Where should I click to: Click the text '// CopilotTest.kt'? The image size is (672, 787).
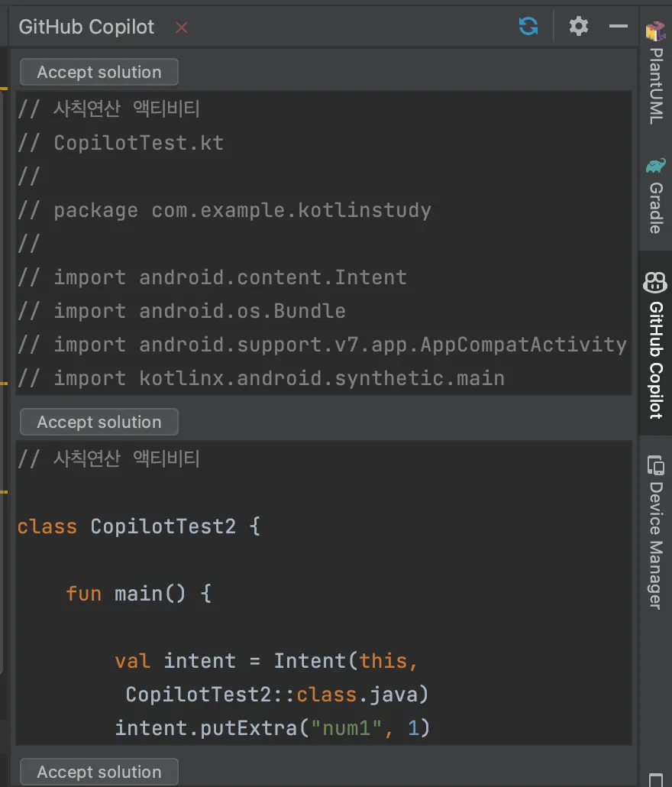pos(121,143)
